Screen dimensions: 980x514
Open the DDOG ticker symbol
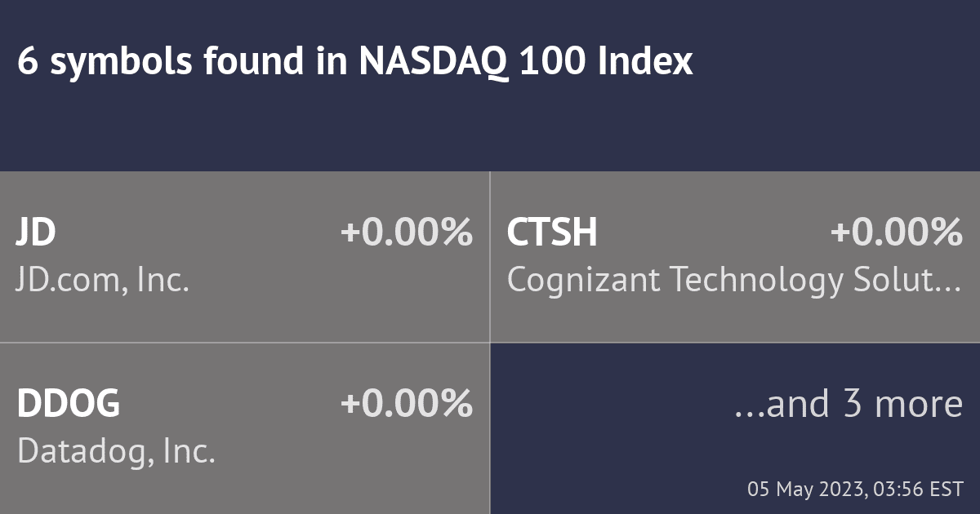[x=69, y=404]
